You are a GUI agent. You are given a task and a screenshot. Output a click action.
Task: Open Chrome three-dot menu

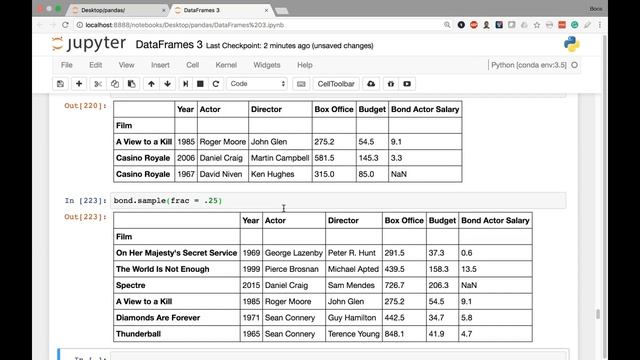tap(600, 25)
